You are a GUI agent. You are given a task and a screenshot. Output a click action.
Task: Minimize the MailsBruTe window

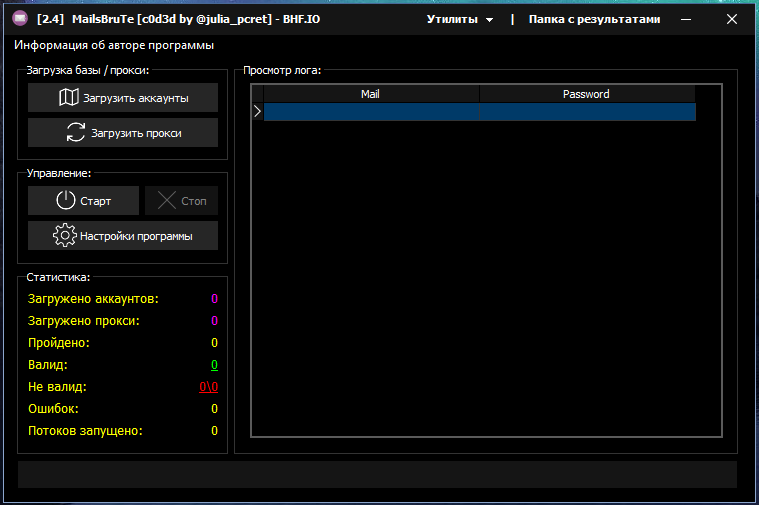point(686,19)
